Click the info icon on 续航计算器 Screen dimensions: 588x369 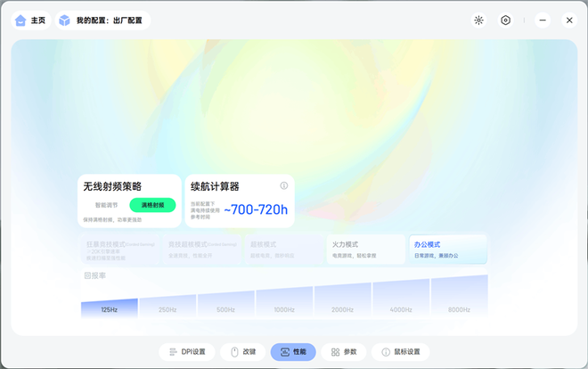point(284,185)
